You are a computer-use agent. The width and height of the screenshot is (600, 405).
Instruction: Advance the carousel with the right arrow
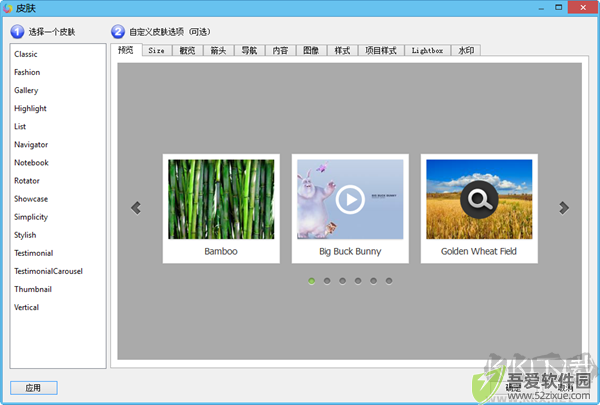[x=564, y=208]
